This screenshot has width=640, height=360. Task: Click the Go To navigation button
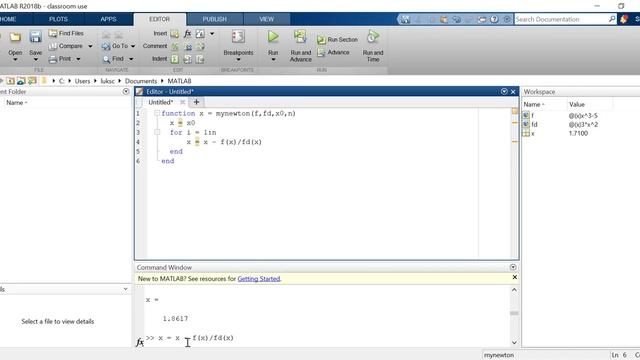click(x=115, y=46)
